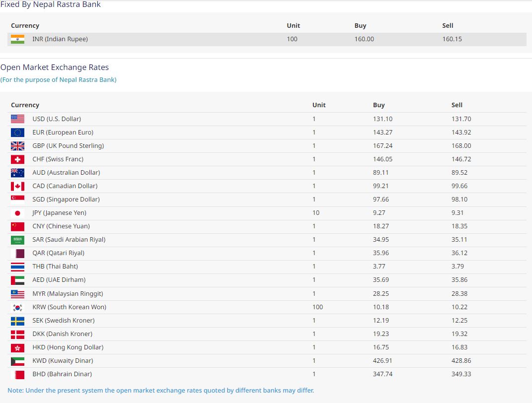
Task: Select 'CHF (Swiss Franc)' currency name
Action: point(58,159)
